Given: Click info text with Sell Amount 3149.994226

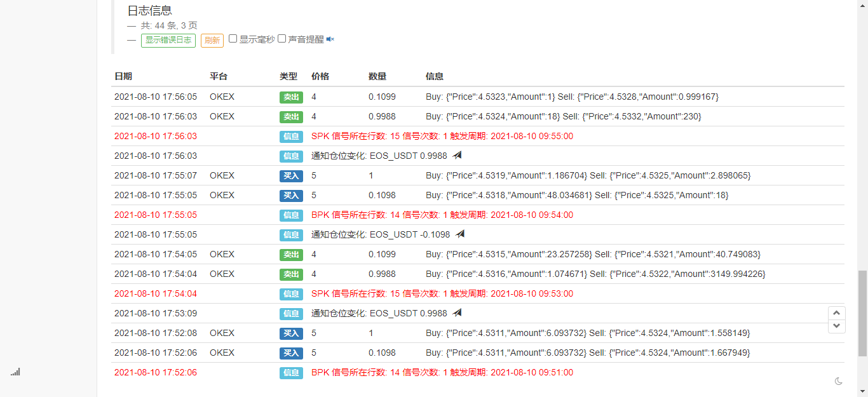Looking at the screenshot, I should [x=595, y=274].
